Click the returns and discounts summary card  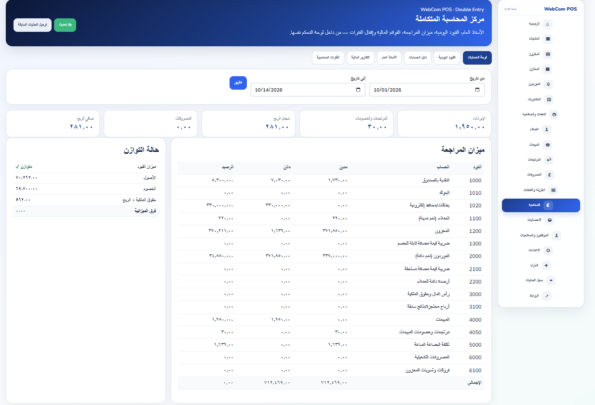click(x=346, y=124)
